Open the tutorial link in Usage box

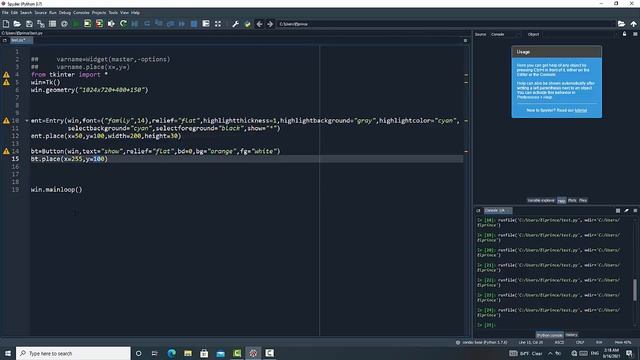pos(581,110)
